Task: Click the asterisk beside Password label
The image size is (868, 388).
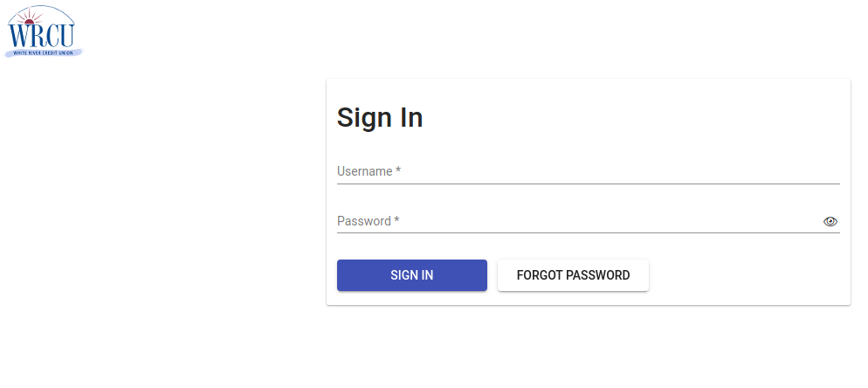Action: tap(396, 220)
